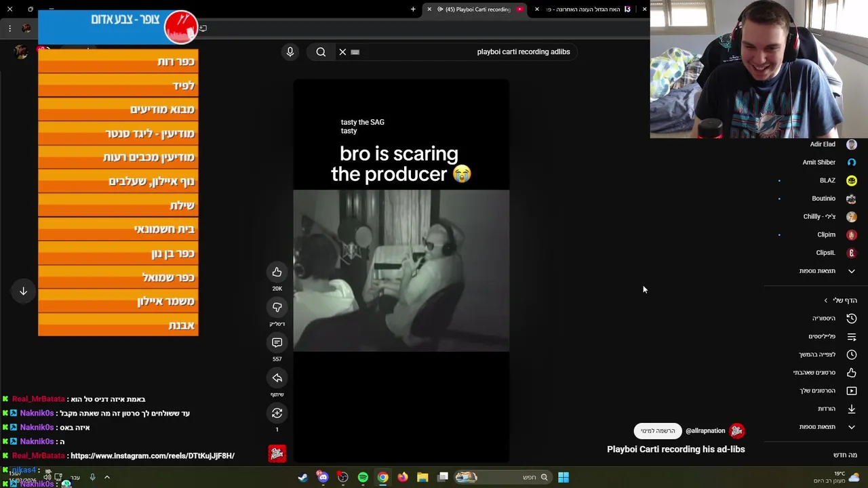Open the remix option for the short
The height and width of the screenshot is (488, 868).
tap(277, 413)
